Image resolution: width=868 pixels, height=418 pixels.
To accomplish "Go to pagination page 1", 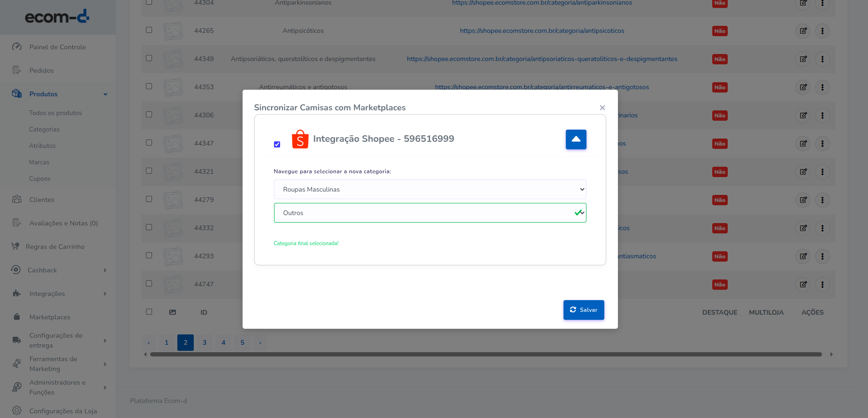I will point(167,342).
